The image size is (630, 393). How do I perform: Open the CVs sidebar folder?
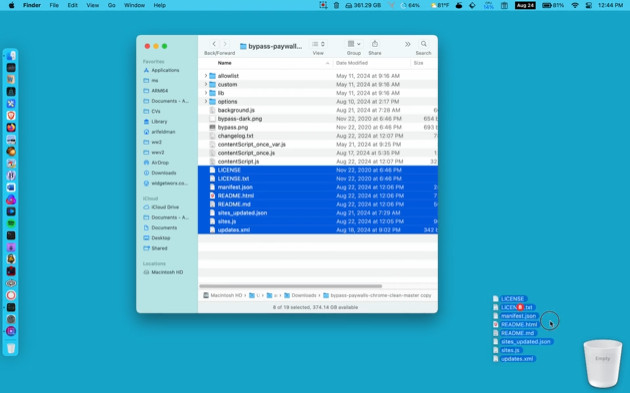152,111
